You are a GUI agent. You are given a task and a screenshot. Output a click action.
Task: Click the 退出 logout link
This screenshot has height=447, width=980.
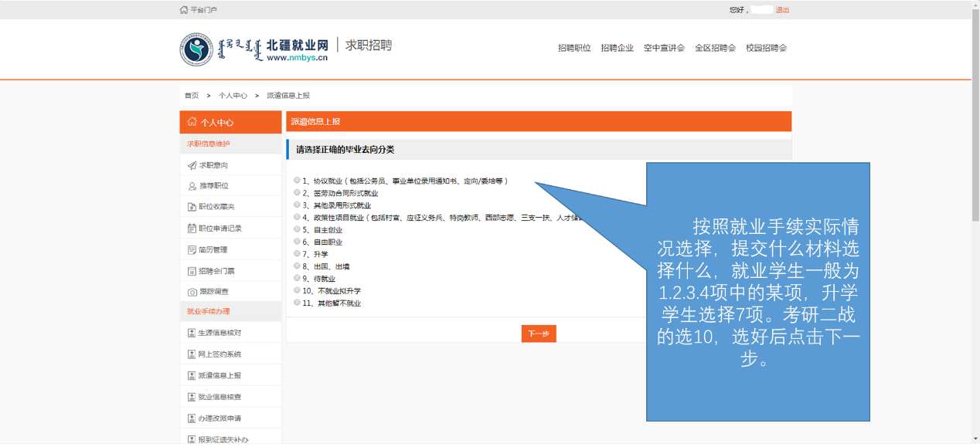click(782, 10)
